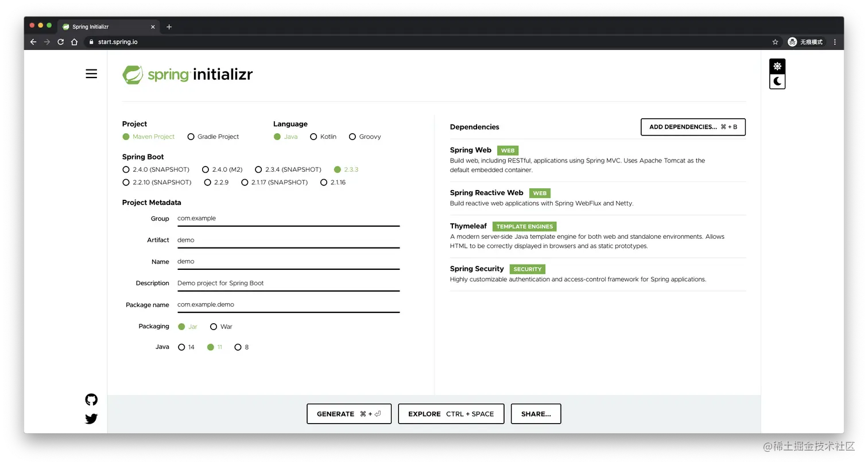Click the Group input field
868x465 pixels.
click(288, 219)
